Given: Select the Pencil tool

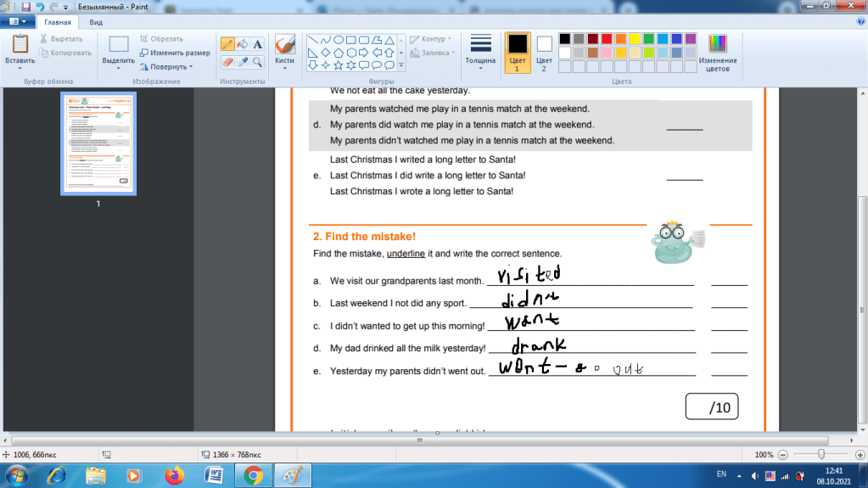Looking at the screenshot, I should pyautogui.click(x=227, y=44).
